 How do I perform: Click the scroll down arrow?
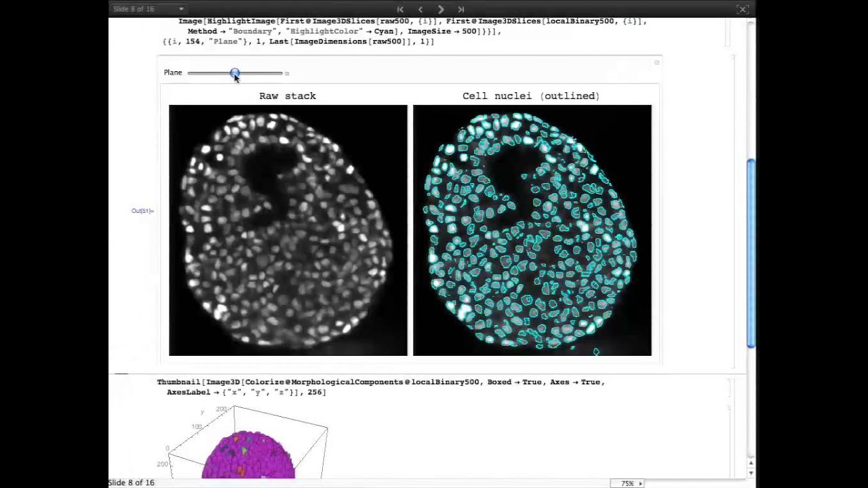click(x=751, y=473)
